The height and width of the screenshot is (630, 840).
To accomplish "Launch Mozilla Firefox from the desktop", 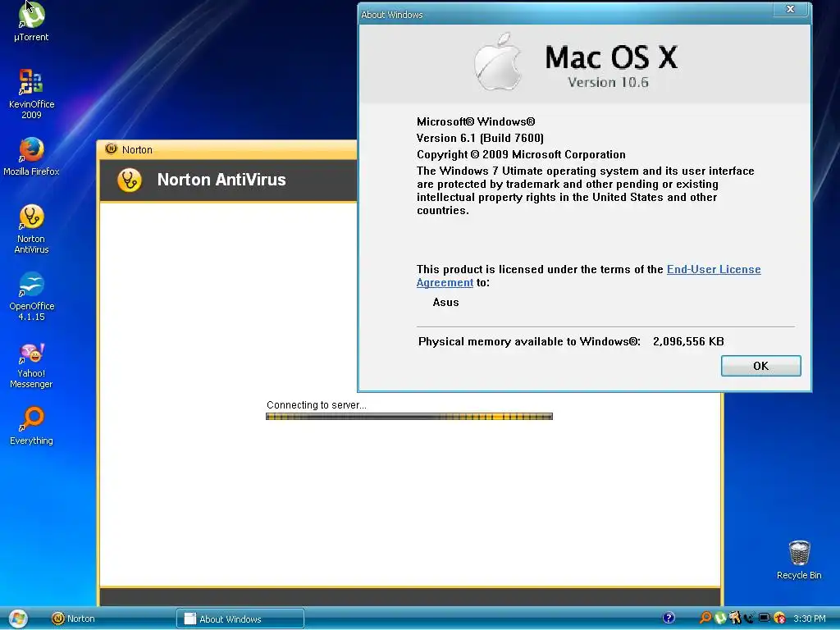I will pyautogui.click(x=31, y=157).
